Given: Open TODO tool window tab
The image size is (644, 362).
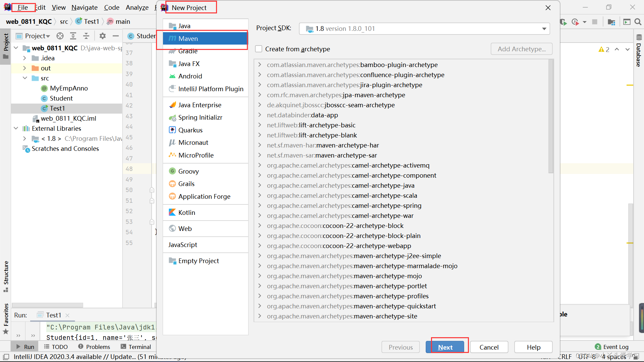Looking at the screenshot, I should pyautogui.click(x=56, y=347).
